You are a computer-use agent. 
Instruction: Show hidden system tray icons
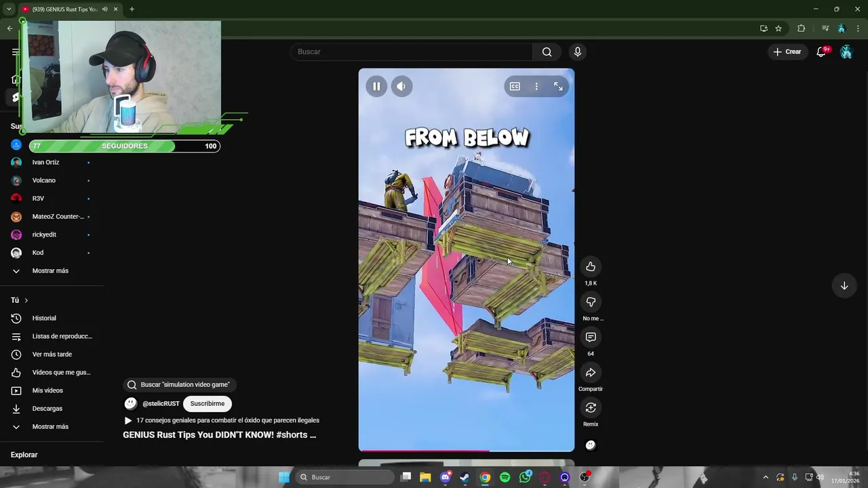766,477
